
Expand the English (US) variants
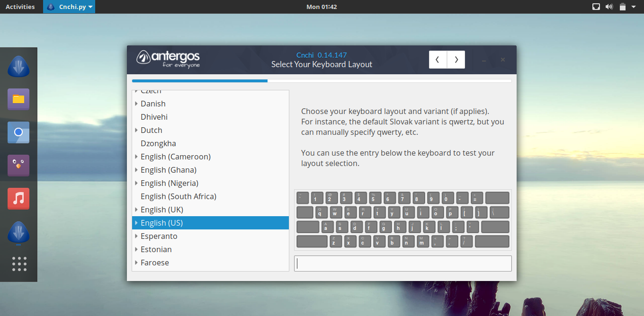click(136, 223)
